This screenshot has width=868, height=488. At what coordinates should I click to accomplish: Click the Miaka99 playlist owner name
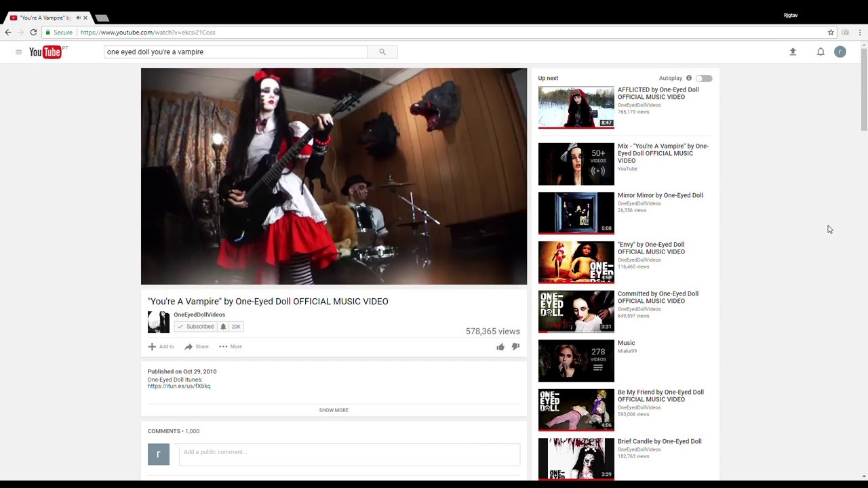coord(627,351)
